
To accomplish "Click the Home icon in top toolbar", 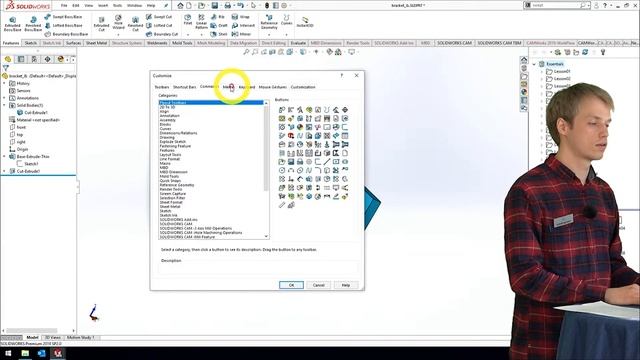I will pyautogui.click(x=180, y=5).
